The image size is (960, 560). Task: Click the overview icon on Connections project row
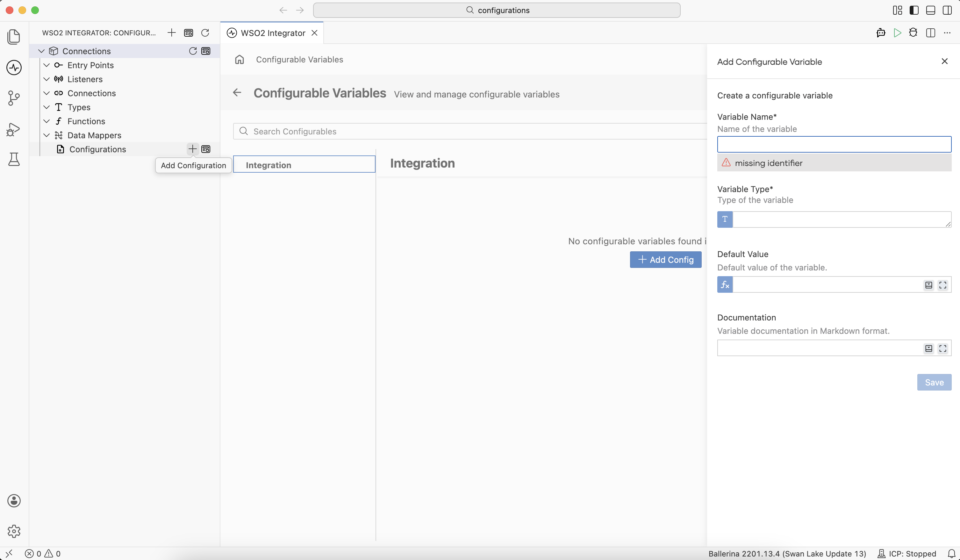(206, 51)
